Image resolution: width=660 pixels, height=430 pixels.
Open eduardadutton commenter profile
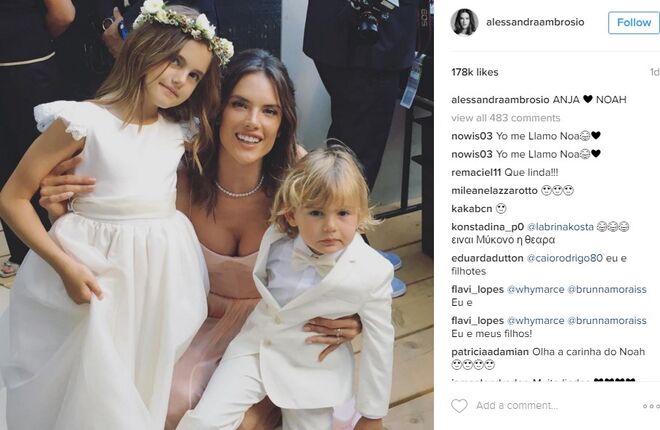487,258
